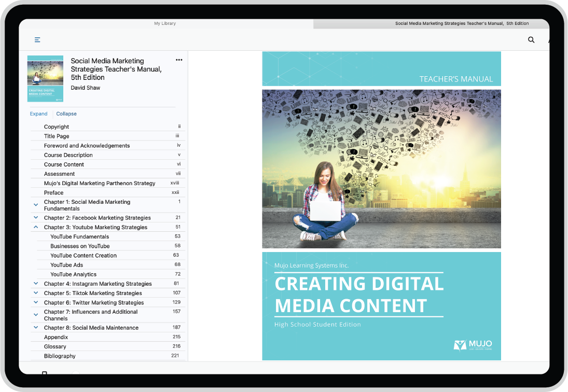Screen dimensions: 568x392
Task: Open Chapter 7: Influencers and Additional Channels
Action: (91, 315)
